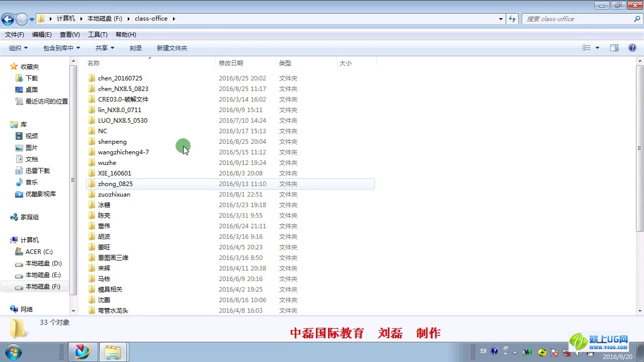This screenshot has height=362, width=644.
Task: Select 网络 in navigation pane
Action: pos(27,310)
